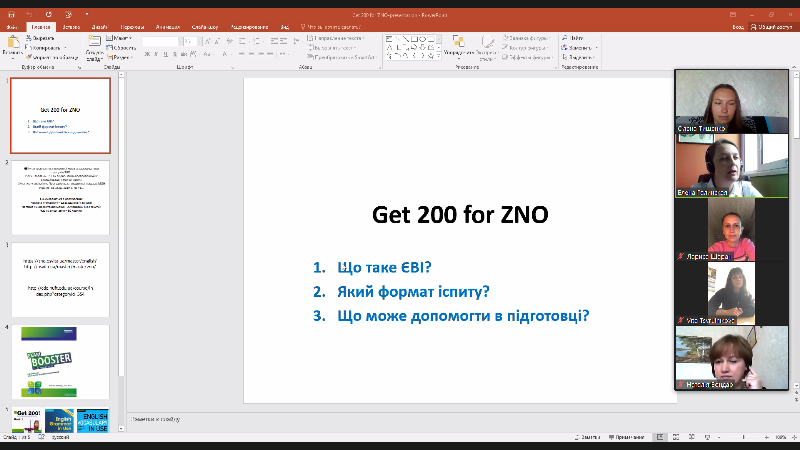This screenshot has height=450, width=800.
Task: Click the Undo arrow in title bar
Action: (29, 15)
